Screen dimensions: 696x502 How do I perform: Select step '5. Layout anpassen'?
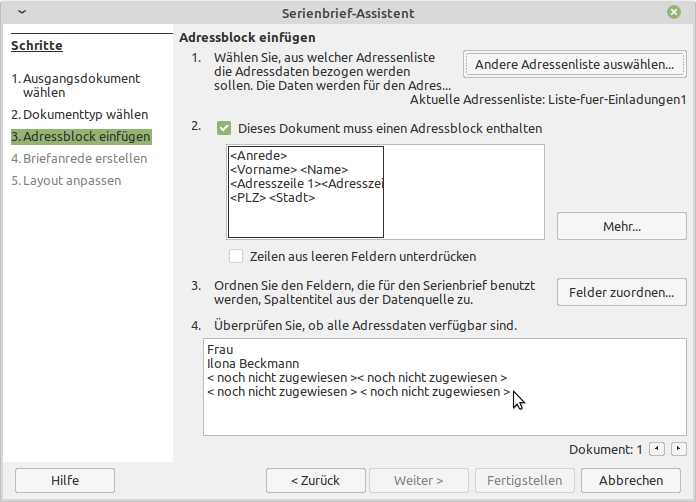pos(66,181)
